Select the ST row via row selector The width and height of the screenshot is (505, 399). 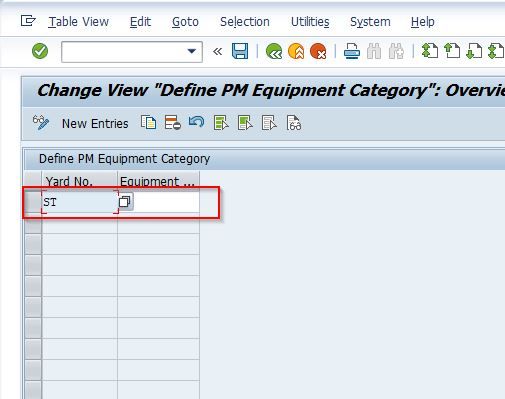click(x=33, y=202)
